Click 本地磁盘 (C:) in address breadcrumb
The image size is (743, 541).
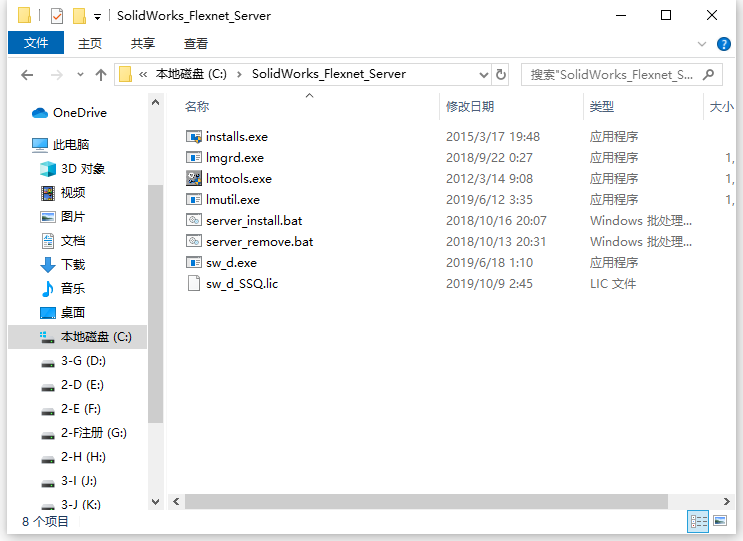(191, 74)
